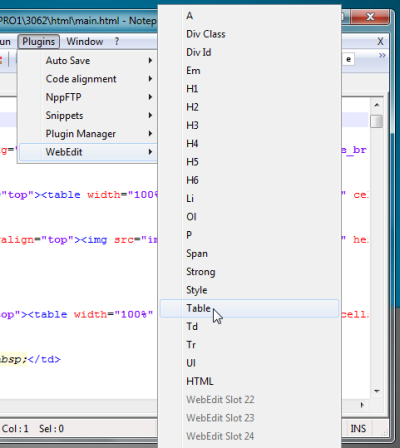Open the Window menu

85,42
